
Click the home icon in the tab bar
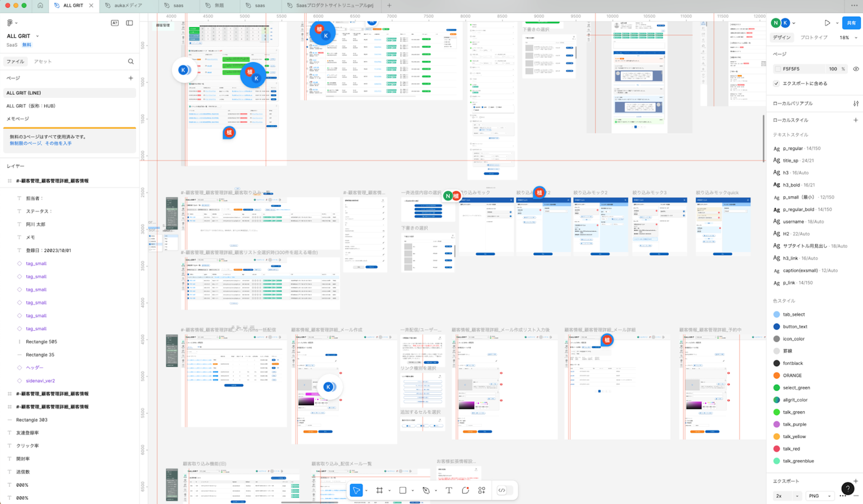point(40,5)
